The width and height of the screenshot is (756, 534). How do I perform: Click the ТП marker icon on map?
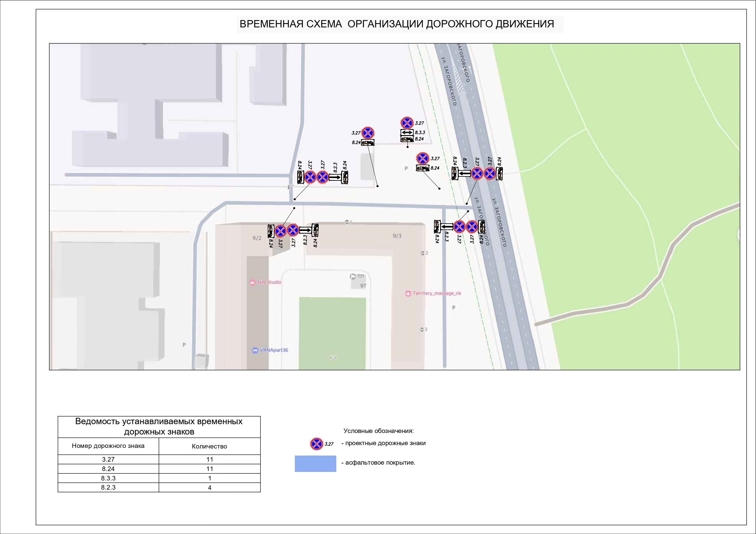click(x=353, y=276)
